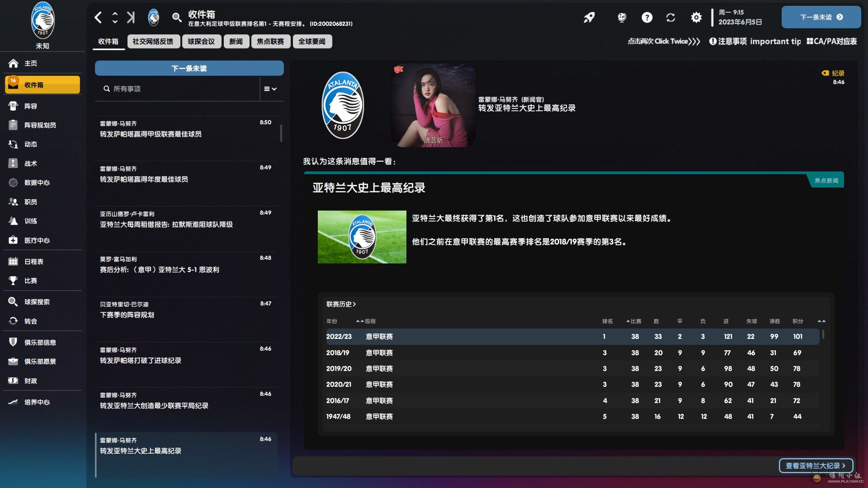This screenshot has width=868, height=488.
Task: Click the inbox list scrollbar
Action: click(x=281, y=133)
